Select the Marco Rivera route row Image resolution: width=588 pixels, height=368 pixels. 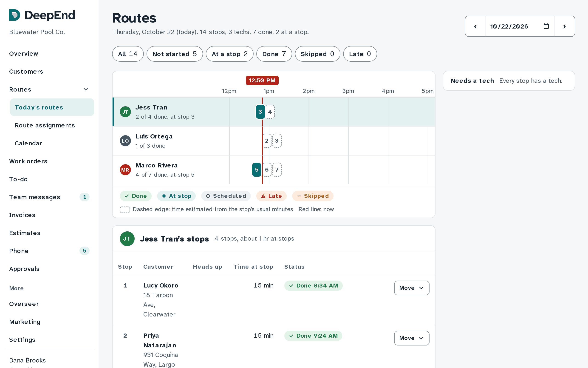point(274,170)
